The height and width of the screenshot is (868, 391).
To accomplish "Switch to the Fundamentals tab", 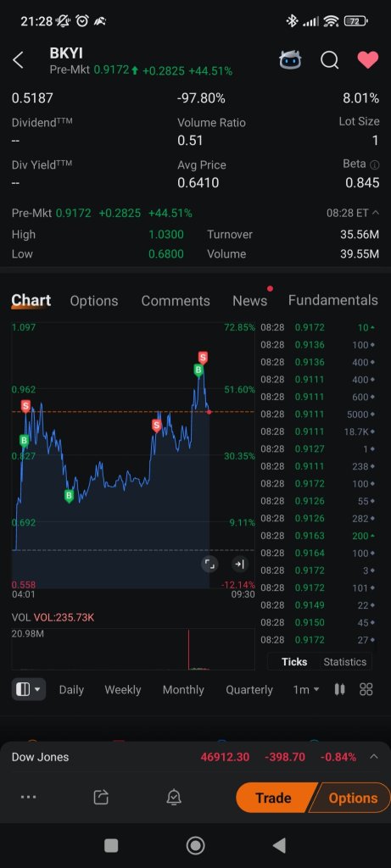I will [x=332, y=300].
